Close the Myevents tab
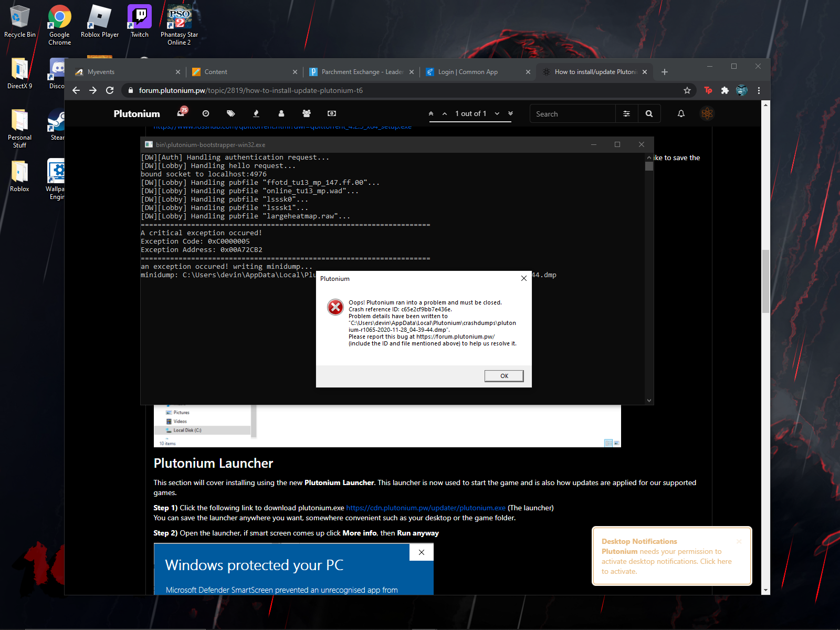This screenshot has width=840, height=630. pos(178,72)
